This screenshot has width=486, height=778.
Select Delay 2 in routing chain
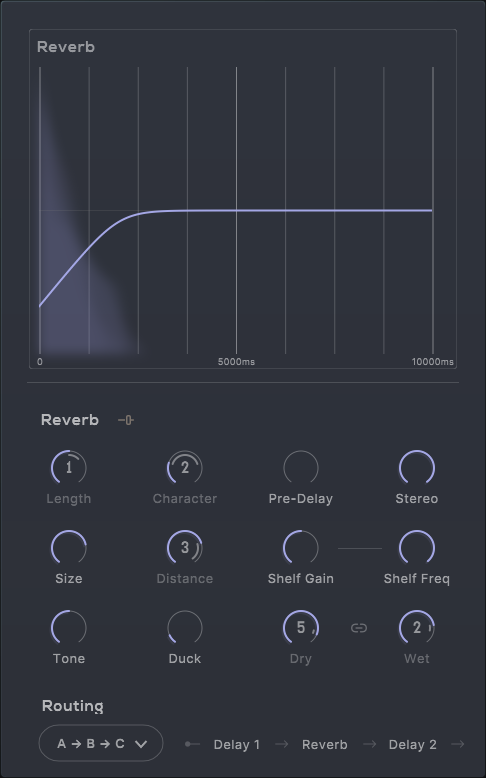413,745
